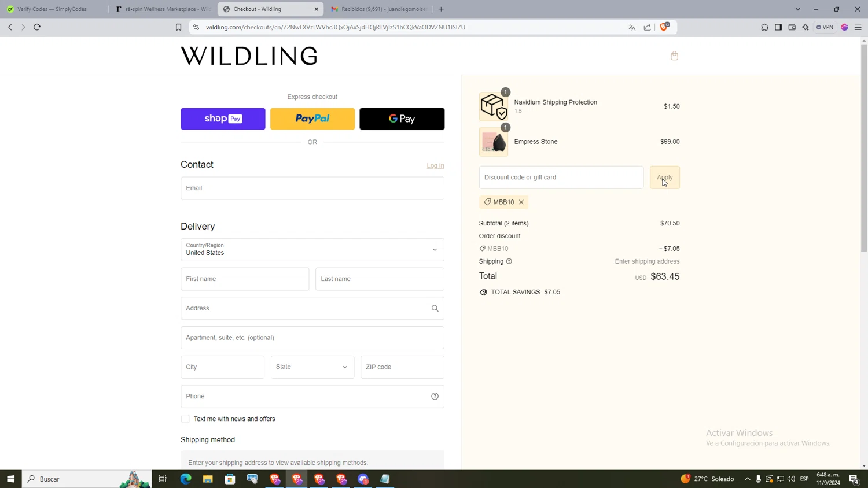
Task: Open Task View on the taskbar
Action: [163, 479]
